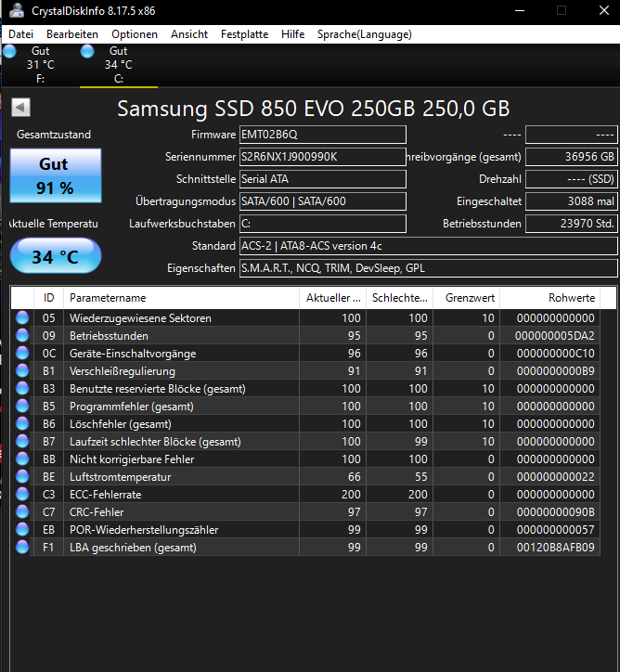The width and height of the screenshot is (620, 672).
Task: Click the status orb in the Betriebsstunden attribute row
Action: [22, 336]
